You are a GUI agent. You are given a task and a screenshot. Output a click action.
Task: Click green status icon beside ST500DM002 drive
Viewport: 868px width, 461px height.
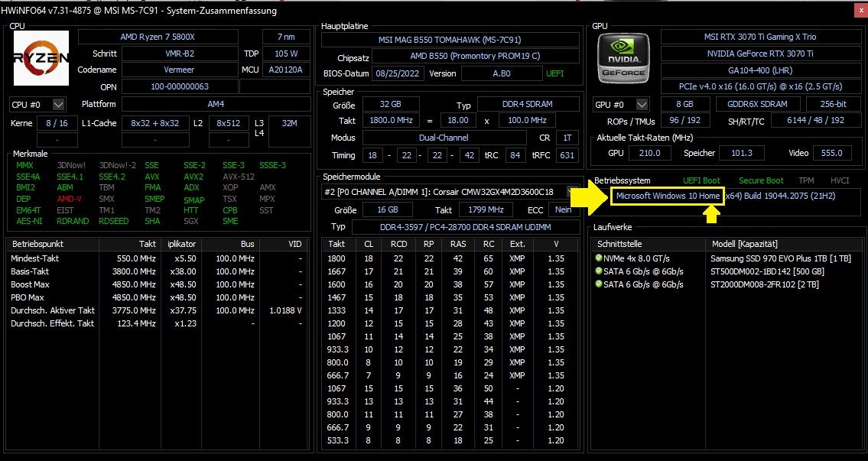(x=598, y=271)
